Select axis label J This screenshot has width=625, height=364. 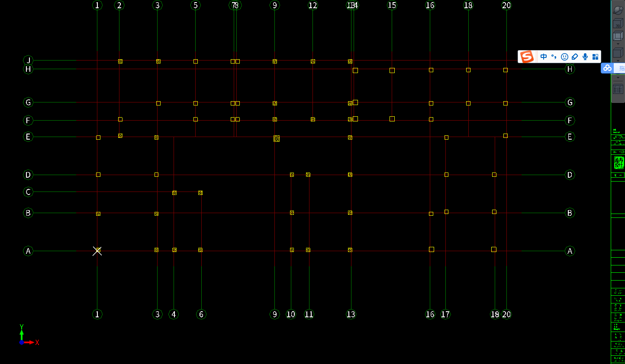tap(28, 60)
